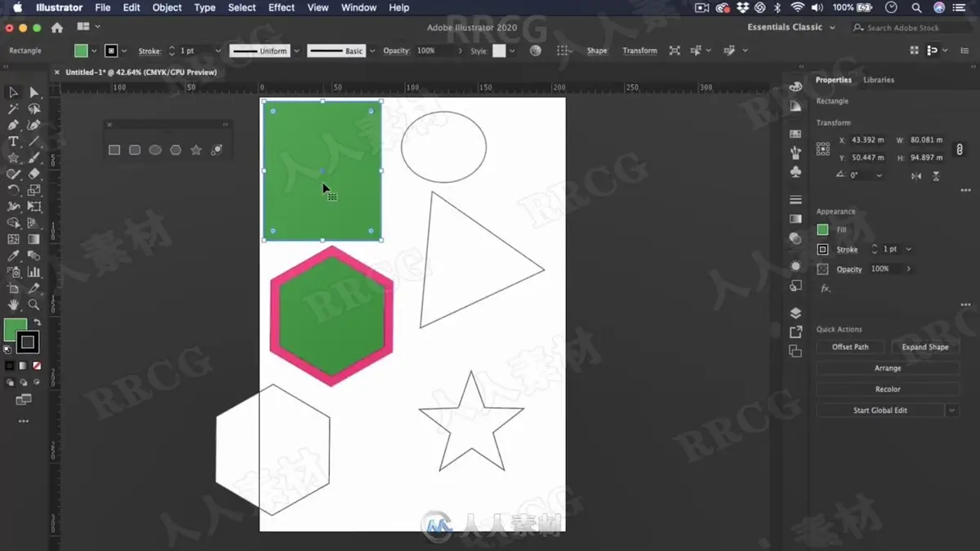Select the Pen tool
The image size is (980, 551).
click(x=13, y=125)
